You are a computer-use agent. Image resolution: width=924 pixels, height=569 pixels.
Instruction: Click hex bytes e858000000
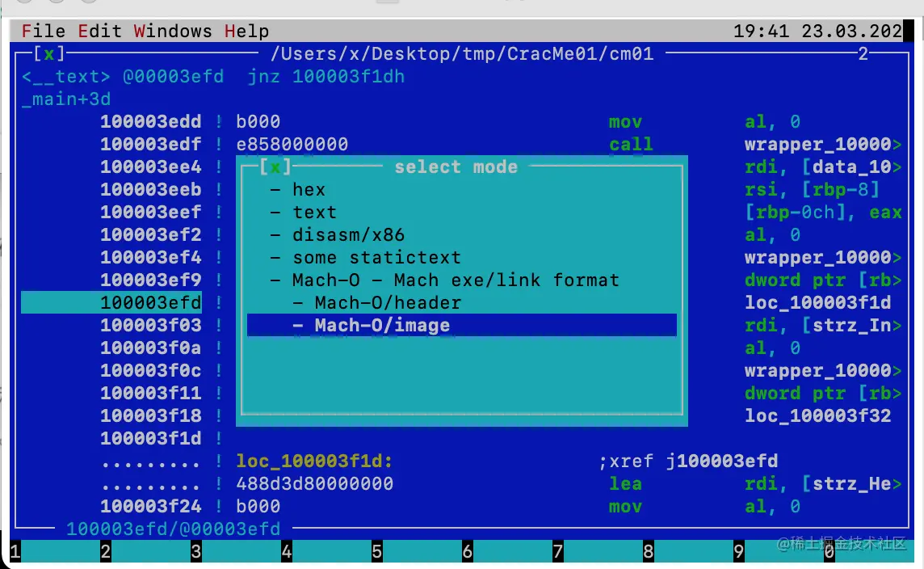pos(292,145)
